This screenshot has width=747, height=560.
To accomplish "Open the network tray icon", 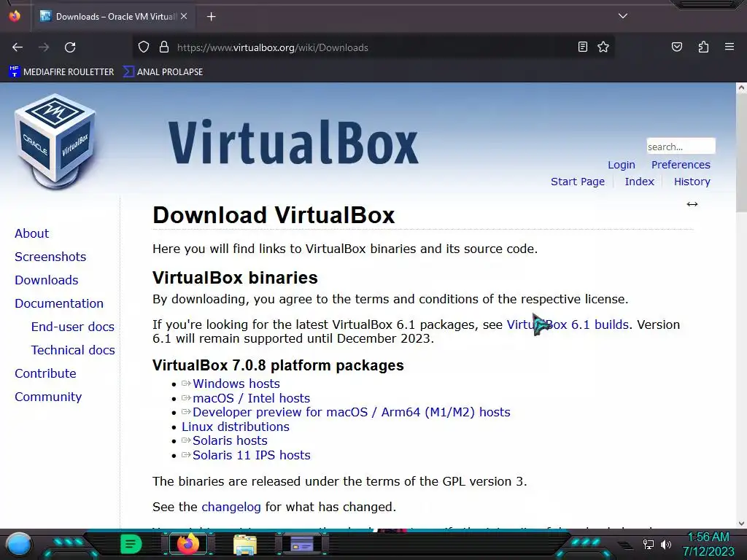I will [648, 544].
